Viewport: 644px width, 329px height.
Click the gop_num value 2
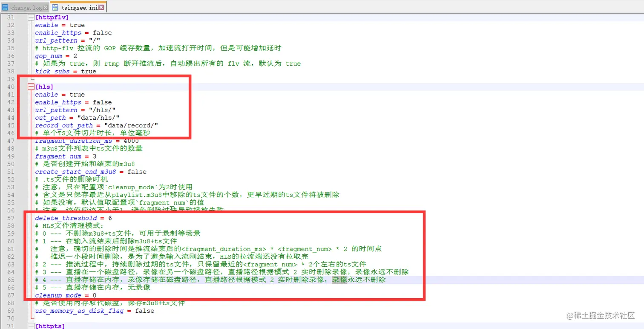75,56
